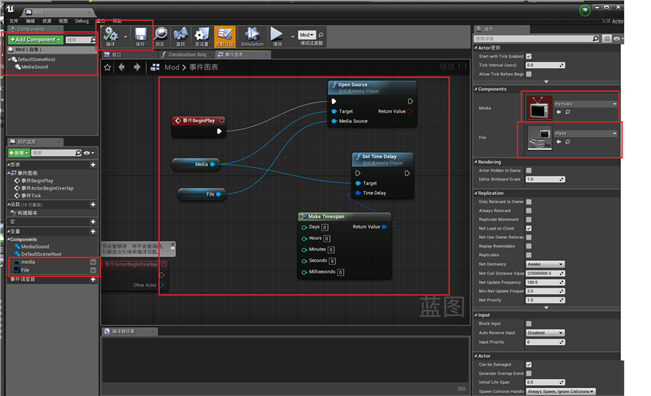Open the File asset dropdown
The height and width of the screenshot is (396, 651).
[585, 133]
